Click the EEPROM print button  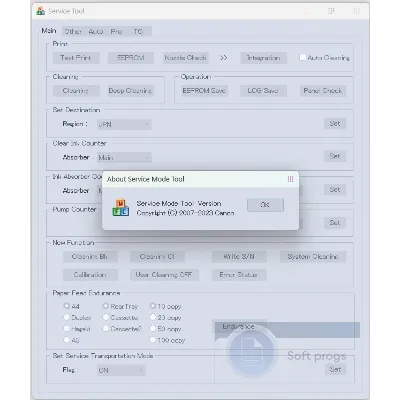pos(131,58)
